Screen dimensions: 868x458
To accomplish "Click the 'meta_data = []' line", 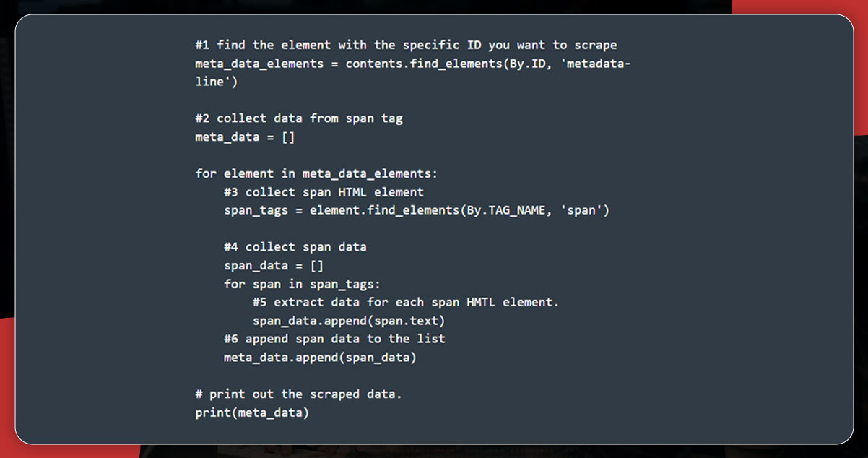I will [245, 137].
